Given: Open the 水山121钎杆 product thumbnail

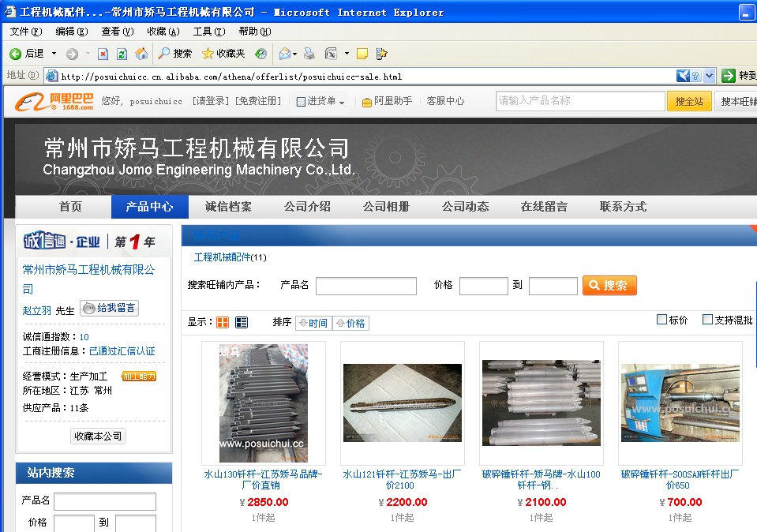Looking at the screenshot, I should pos(402,403).
